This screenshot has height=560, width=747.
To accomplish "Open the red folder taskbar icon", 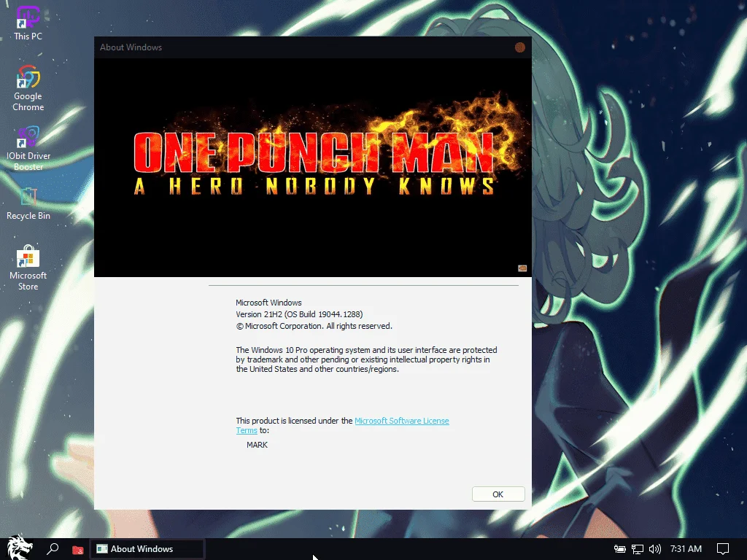I will click(x=77, y=550).
